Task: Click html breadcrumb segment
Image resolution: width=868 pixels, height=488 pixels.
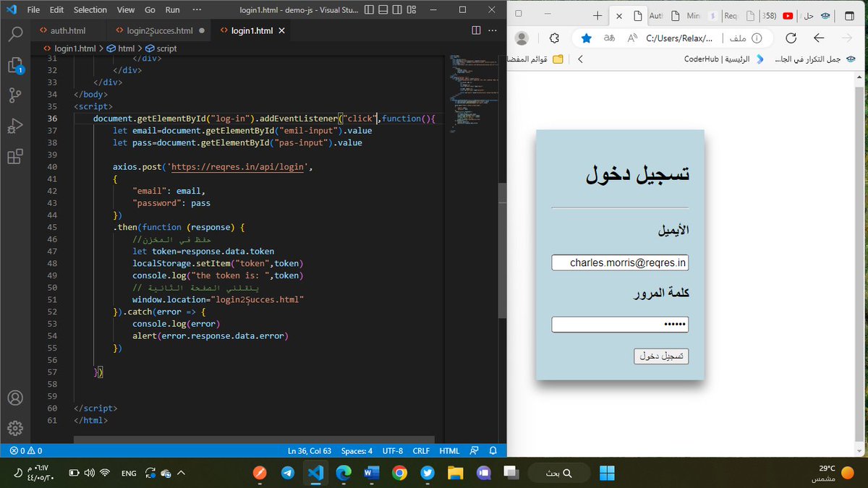Action: click(x=121, y=48)
